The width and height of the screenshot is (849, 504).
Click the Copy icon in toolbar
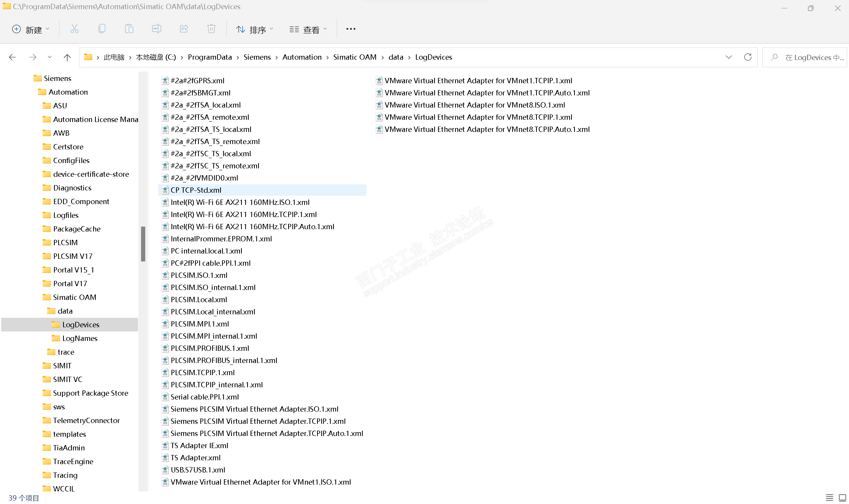(102, 29)
